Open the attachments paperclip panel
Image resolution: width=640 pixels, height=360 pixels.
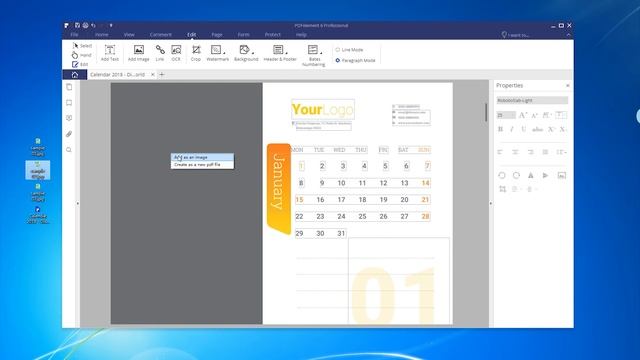click(x=69, y=134)
